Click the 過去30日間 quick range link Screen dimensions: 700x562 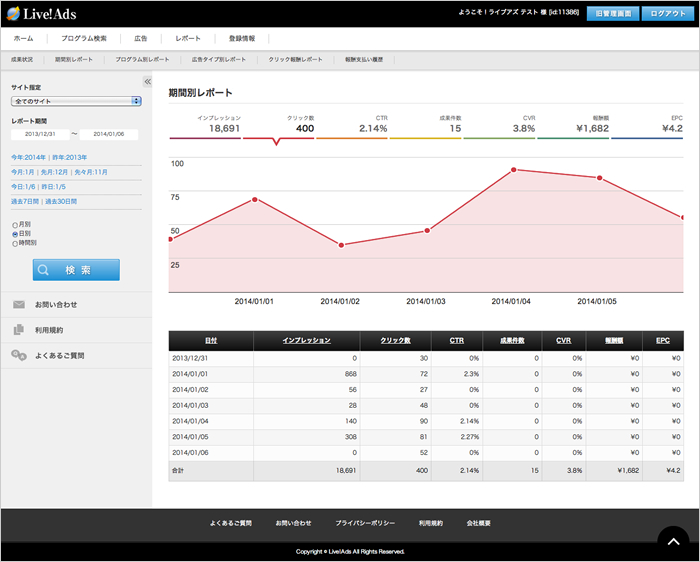61,201
